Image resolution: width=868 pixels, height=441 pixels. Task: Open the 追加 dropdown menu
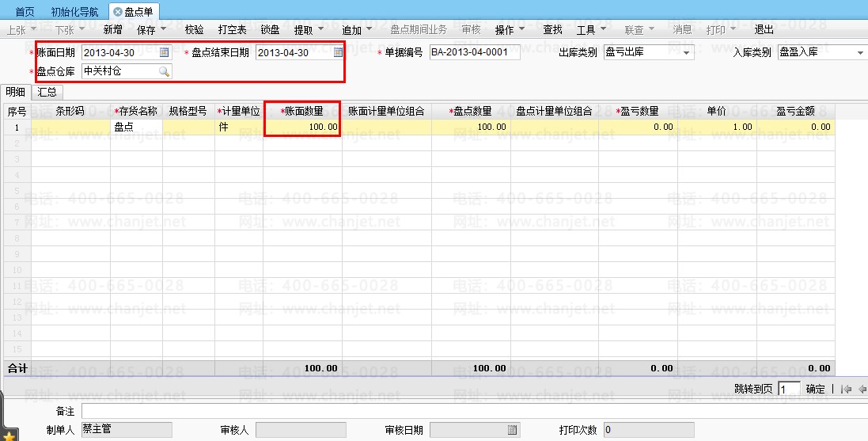pyautogui.click(x=369, y=29)
